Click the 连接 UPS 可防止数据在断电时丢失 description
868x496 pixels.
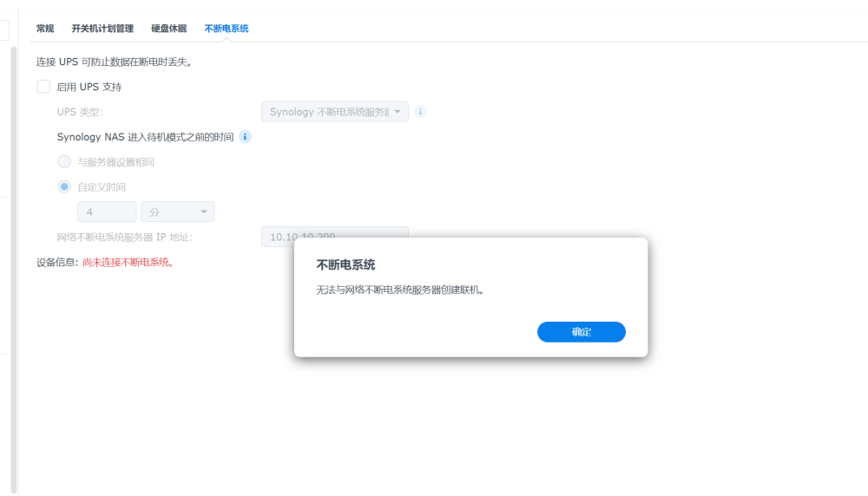point(114,62)
